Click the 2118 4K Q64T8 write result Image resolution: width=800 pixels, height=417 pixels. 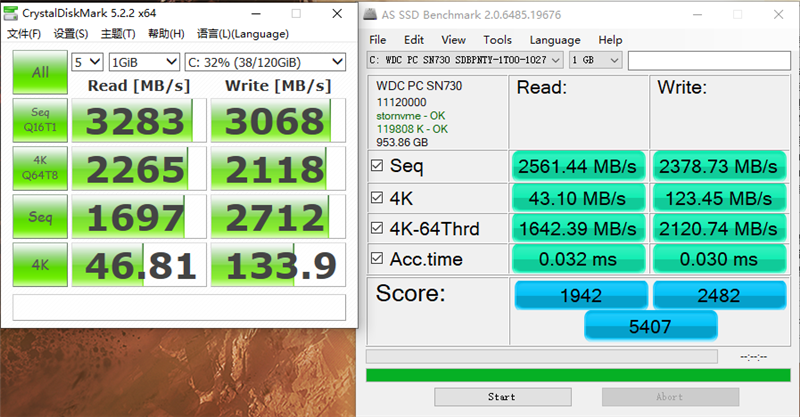pos(278,168)
